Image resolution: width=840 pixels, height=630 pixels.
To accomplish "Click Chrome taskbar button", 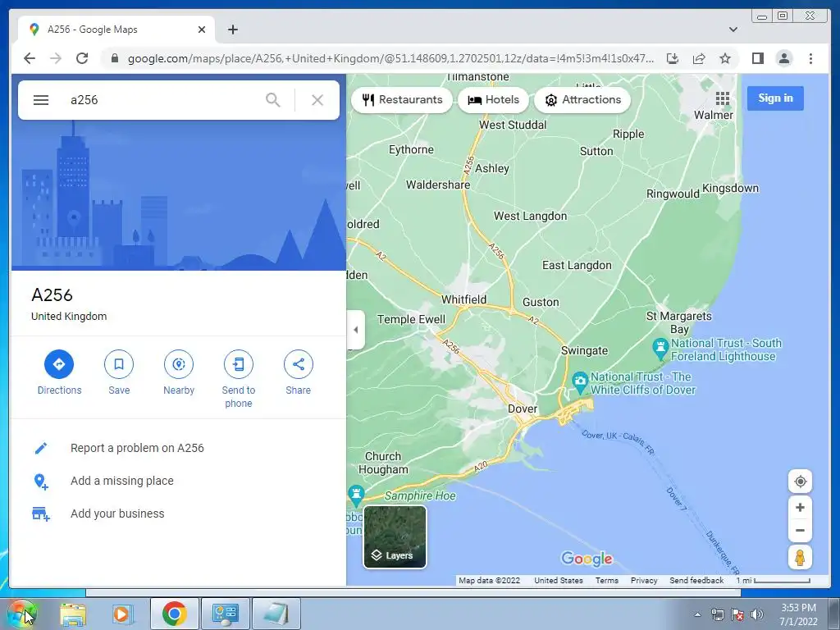I will (x=175, y=614).
